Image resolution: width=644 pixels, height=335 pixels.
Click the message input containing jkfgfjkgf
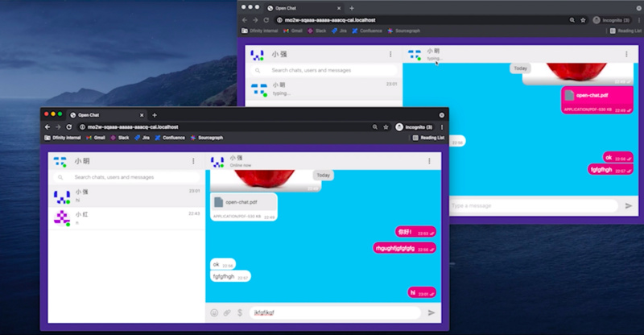(334, 312)
